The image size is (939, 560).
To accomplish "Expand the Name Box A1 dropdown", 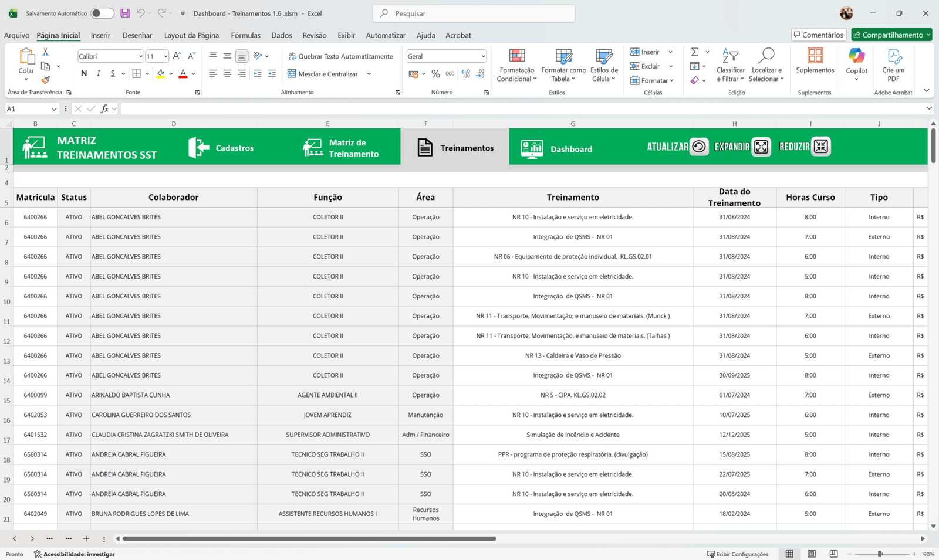I will pos(54,109).
